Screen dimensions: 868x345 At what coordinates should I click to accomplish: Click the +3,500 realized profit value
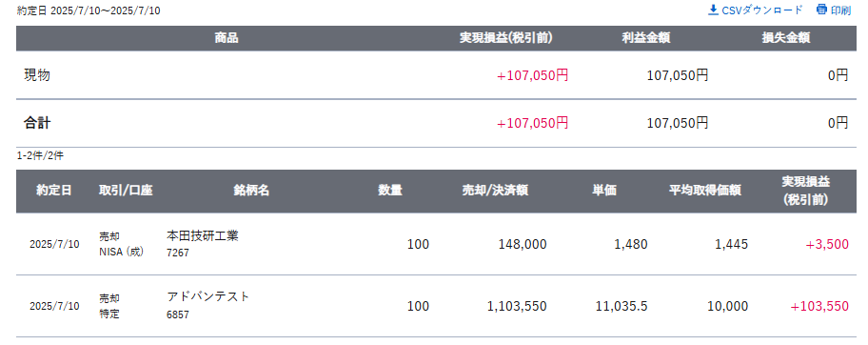(x=827, y=244)
